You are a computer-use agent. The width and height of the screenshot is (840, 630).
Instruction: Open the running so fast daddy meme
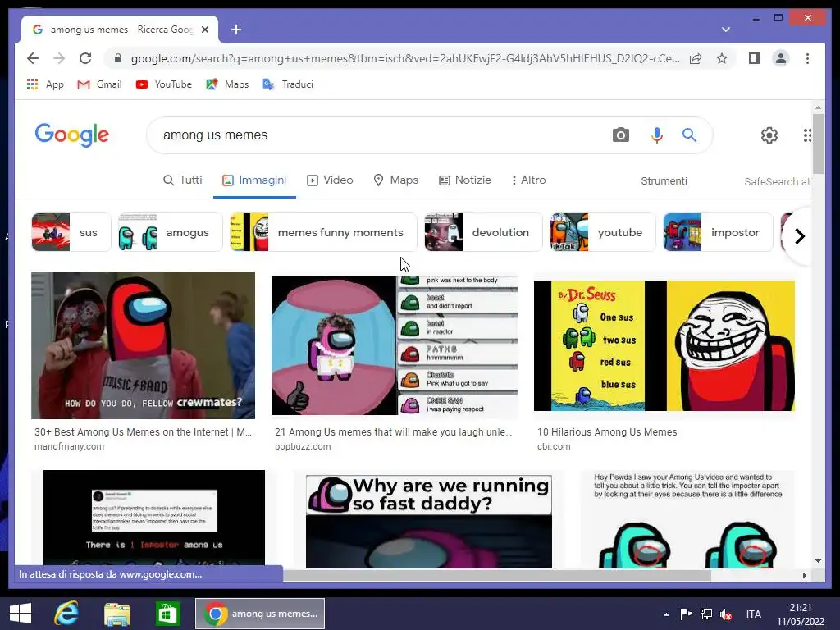[428, 521]
